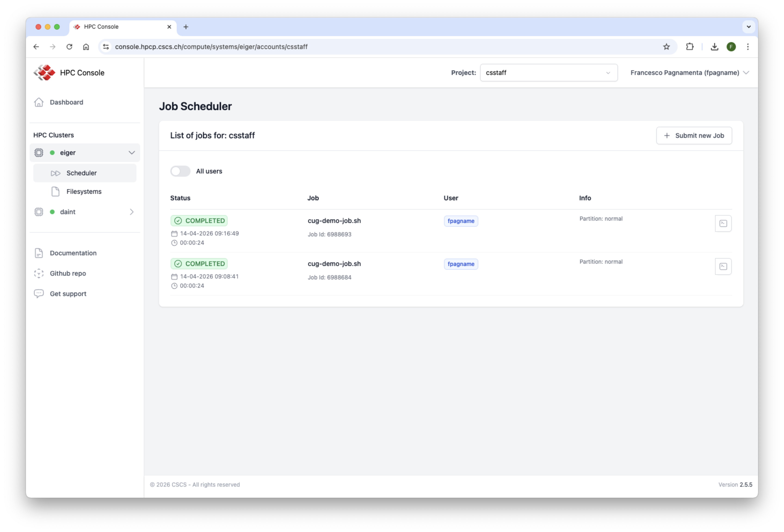This screenshot has width=784, height=532.
Task: Open the Scheduler for eiger cluster
Action: point(81,173)
